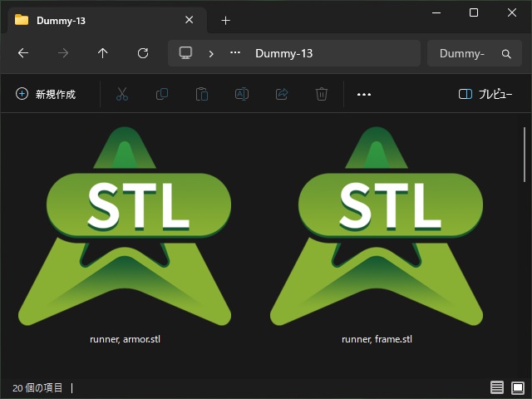This screenshot has height=399, width=532.
Task: Click the 20 個の項目 status text
Action: (x=37, y=387)
